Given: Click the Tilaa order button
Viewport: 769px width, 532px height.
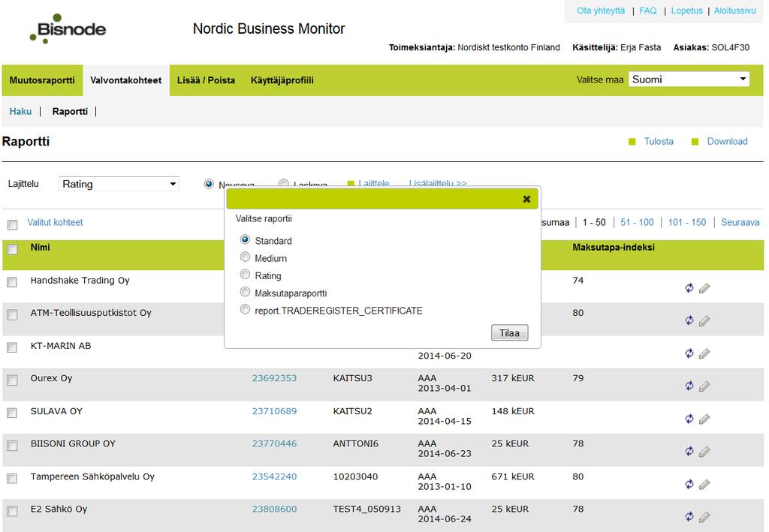Looking at the screenshot, I should [x=510, y=333].
